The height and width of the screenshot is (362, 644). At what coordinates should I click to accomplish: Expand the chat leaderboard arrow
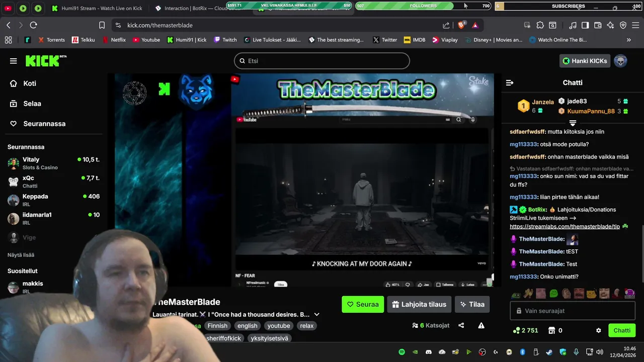(573, 123)
